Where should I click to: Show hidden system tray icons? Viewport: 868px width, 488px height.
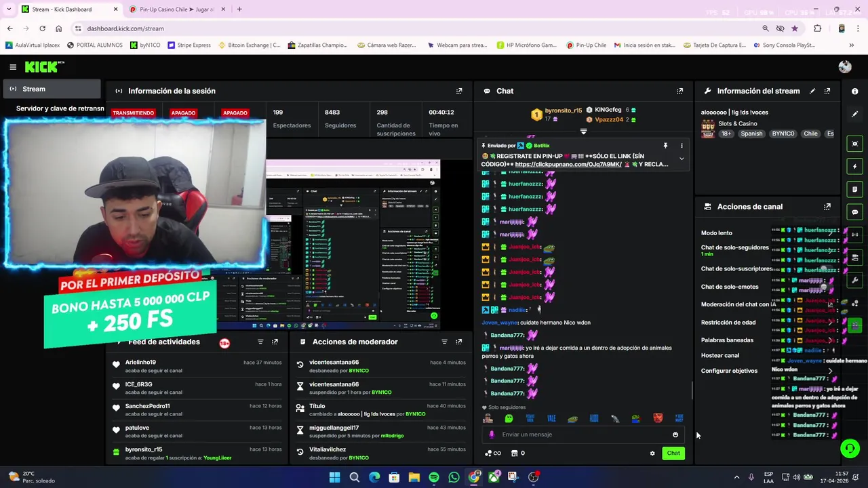(x=736, y=477)
